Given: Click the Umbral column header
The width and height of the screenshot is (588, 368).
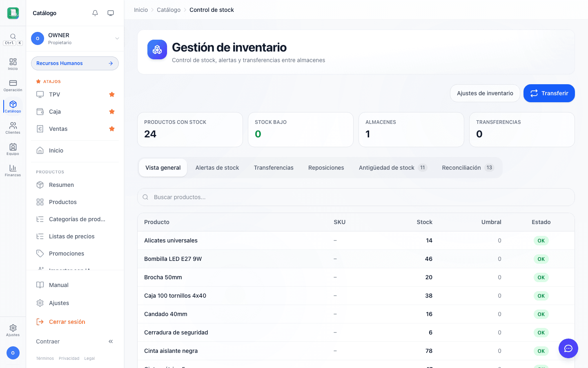Looking at the screenshot, I should [x=491, y=222].
